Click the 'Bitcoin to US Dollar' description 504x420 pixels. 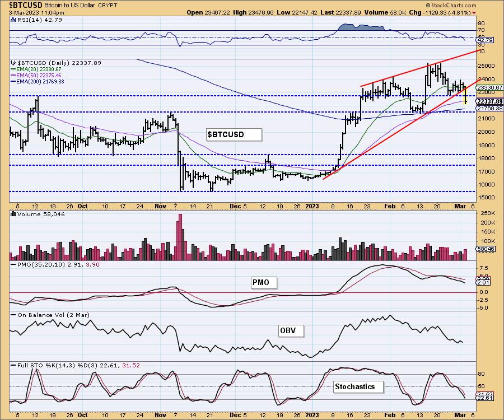pos(71,6)
